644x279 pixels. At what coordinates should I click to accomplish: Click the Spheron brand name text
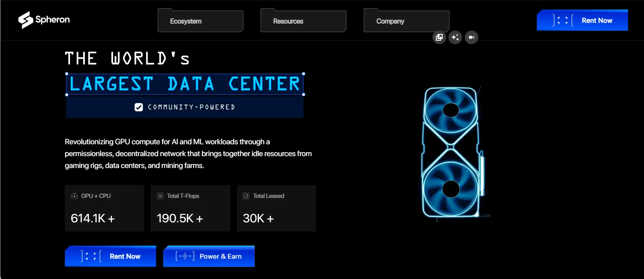(x=53, y=20)
